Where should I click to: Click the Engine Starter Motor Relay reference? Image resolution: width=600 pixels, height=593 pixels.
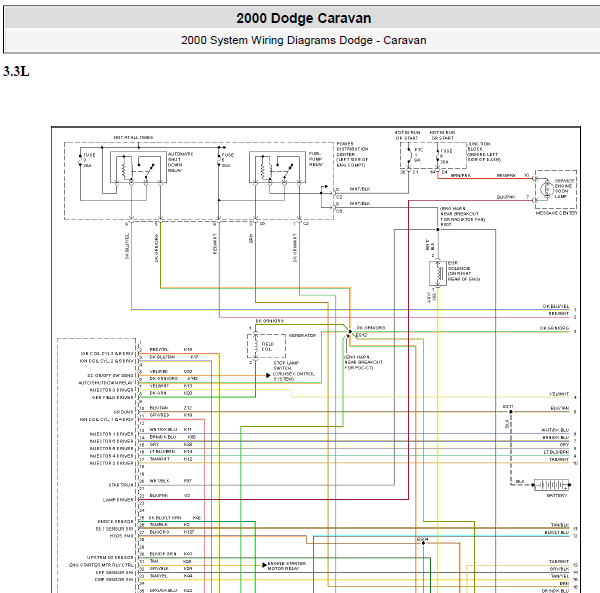coord(287,566)
